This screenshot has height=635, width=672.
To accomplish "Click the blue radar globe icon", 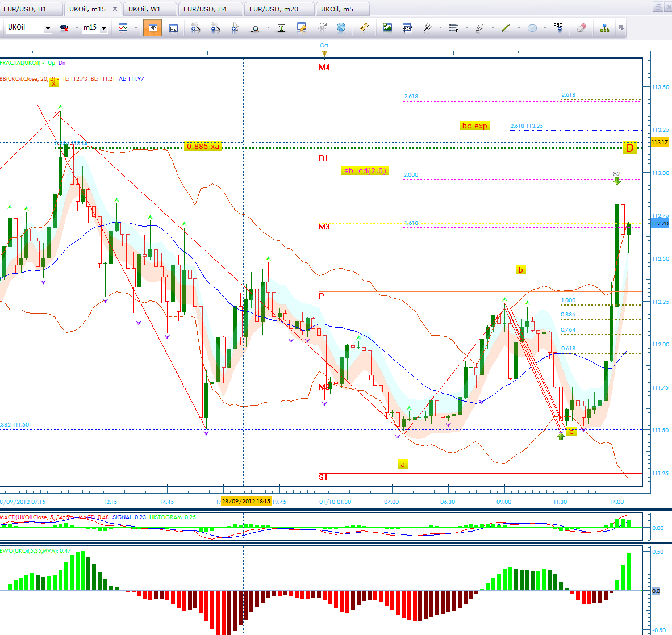I will 341,28.
